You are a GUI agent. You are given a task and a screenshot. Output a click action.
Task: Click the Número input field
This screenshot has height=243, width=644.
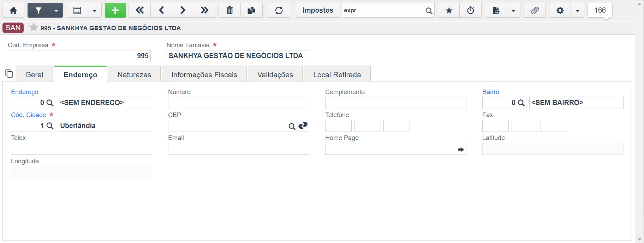239,103
